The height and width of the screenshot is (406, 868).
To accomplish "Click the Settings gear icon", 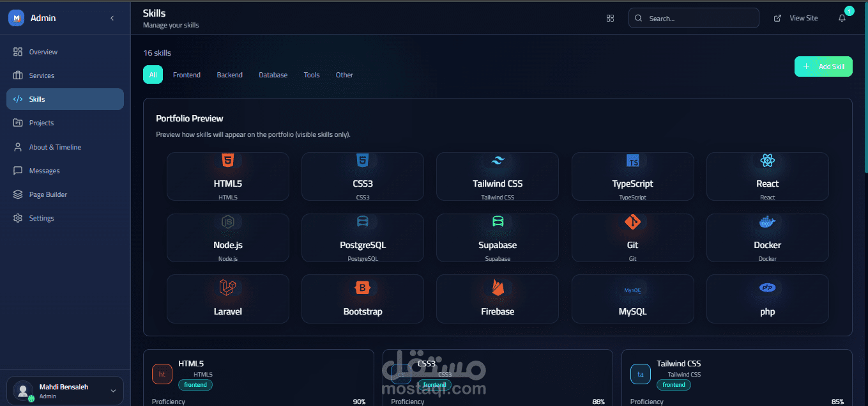I will pyautogui.click(x=18, y=218).
